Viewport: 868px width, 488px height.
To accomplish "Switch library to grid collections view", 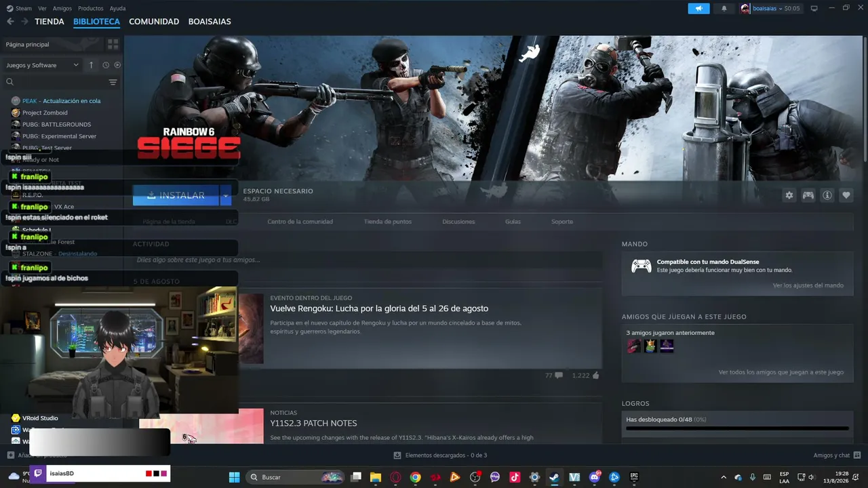I will point(113,44).
